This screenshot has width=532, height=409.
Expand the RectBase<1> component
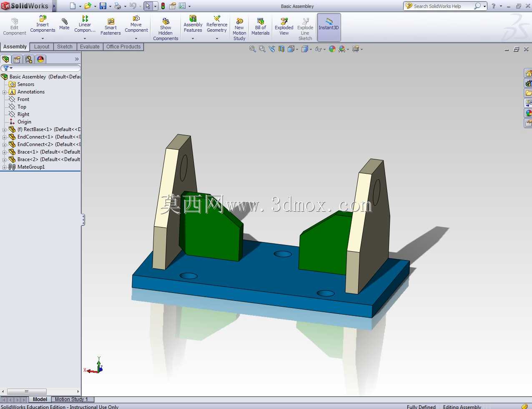(4, 129)
